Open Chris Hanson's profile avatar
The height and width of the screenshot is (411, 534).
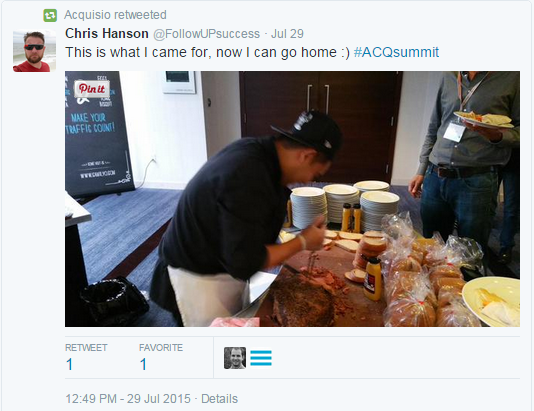click(x=34, y=50)
